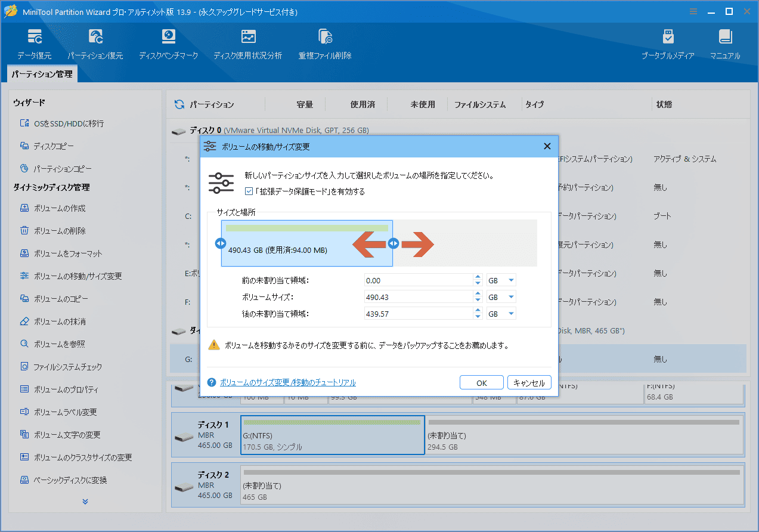
Task: Close the ボリュームの移動/サイズ変更 dialog
Action: pos(547,146)
